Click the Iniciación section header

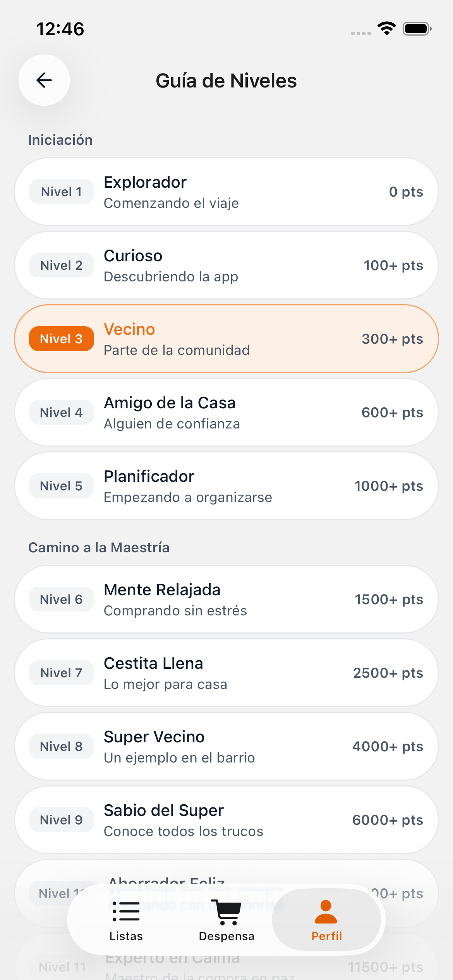point(60,140)
